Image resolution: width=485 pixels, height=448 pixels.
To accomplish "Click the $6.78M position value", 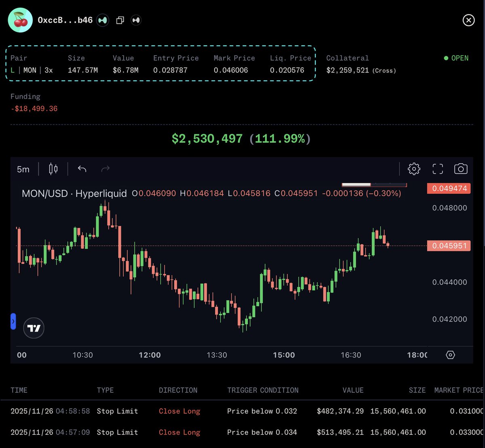I will (126, 70).
